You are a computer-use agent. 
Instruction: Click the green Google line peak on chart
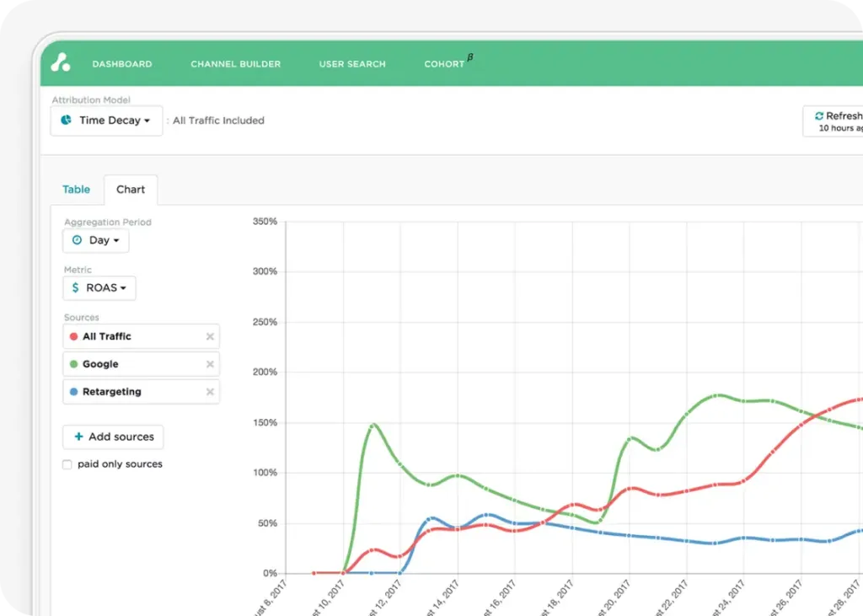[716, 394]
